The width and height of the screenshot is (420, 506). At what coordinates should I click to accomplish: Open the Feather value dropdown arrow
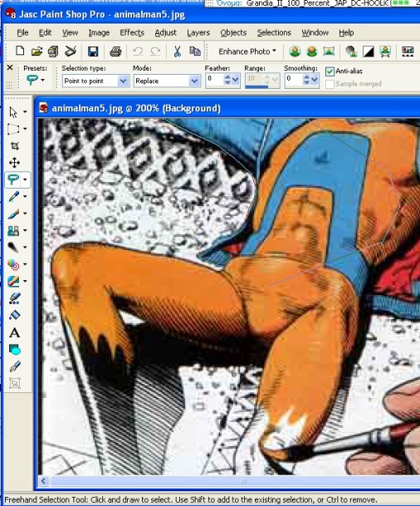pyautogui.click(x=236, y=80)
